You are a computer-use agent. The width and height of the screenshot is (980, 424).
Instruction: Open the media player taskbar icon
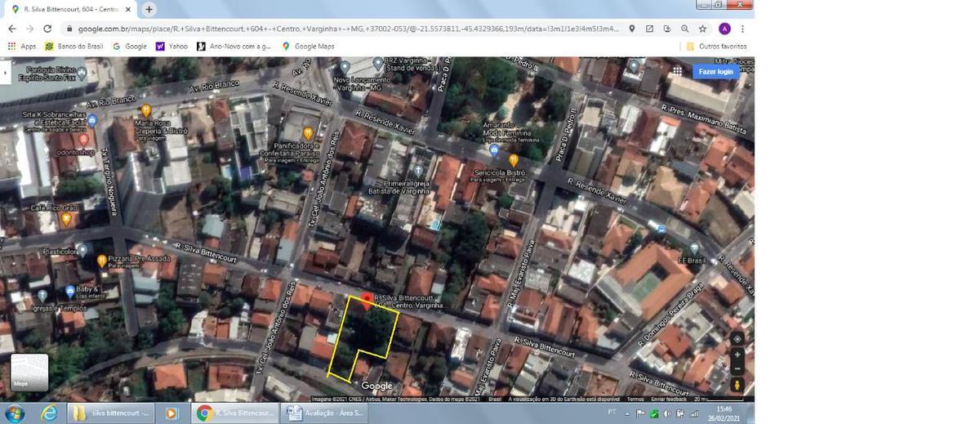click(x=171, y=413)
